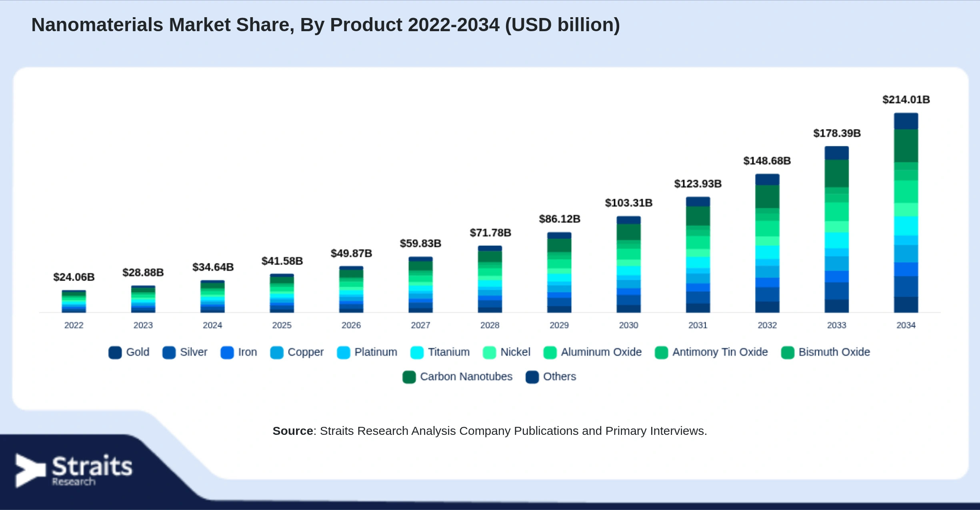Click the $24.06B value label
The image size is (980, 510).
(x=74, y=277)
